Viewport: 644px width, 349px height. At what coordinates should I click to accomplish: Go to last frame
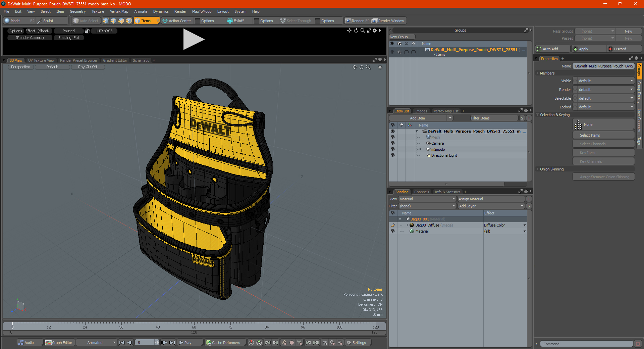[172, 343]
